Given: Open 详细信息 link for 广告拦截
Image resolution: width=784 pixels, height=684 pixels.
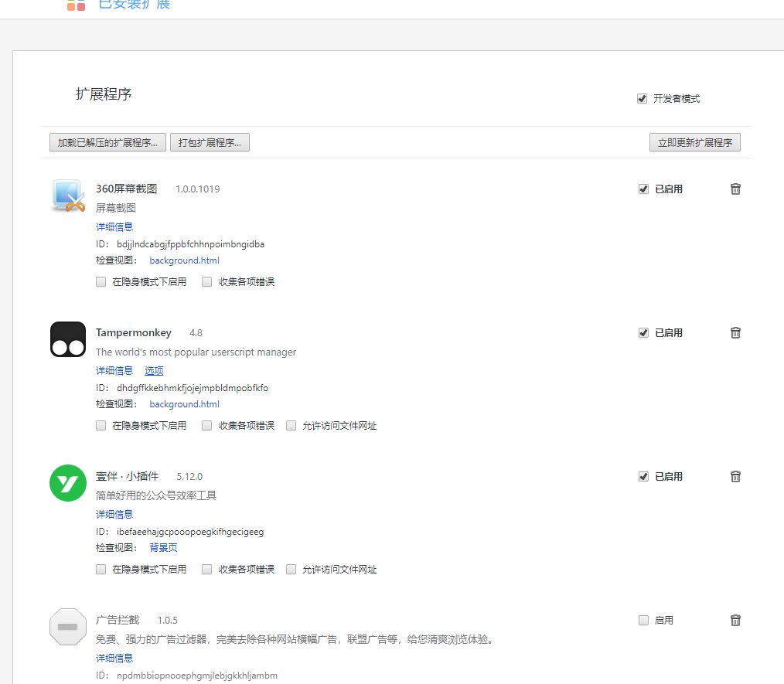Looking at the screenshot, I should coord(114,658).
